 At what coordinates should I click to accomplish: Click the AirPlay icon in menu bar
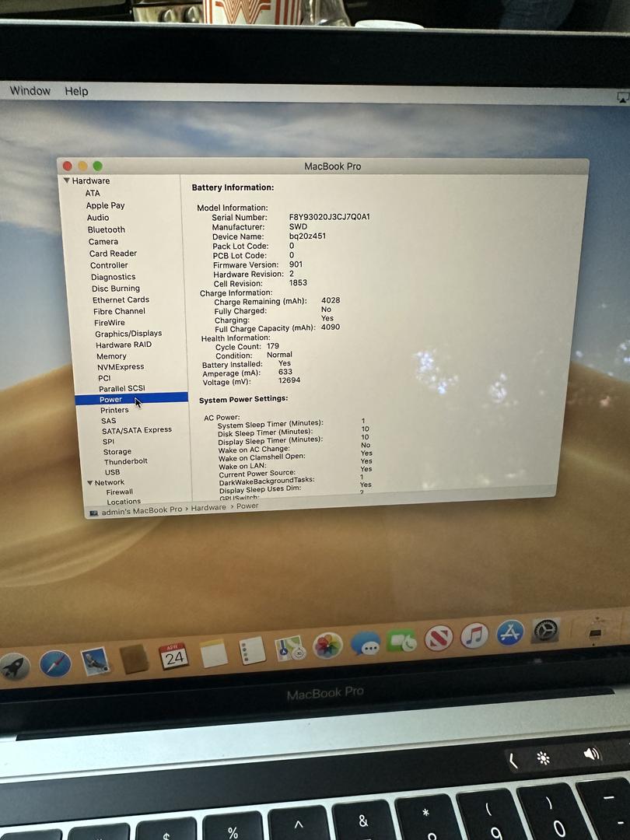click(622, 97)
